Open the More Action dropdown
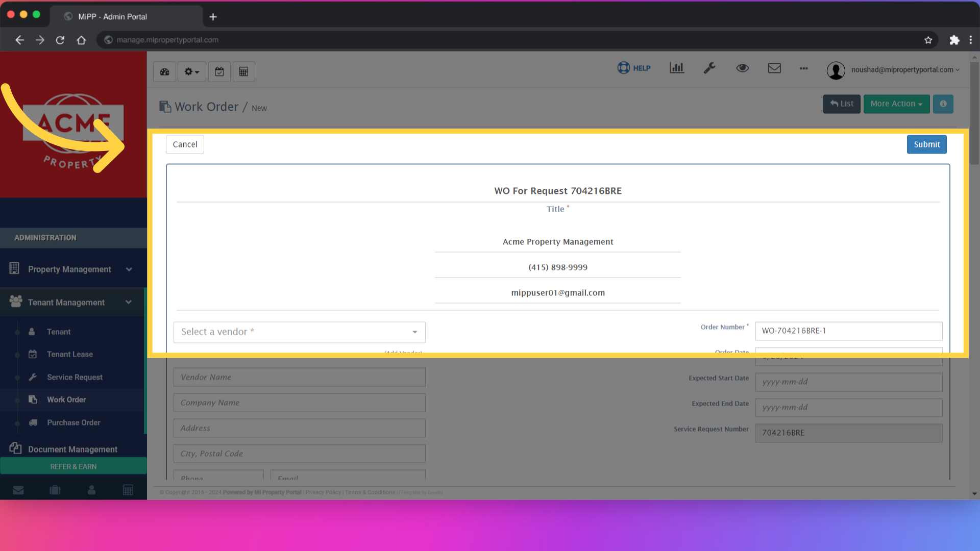The image size is (980, 551). [x=896, y=104]
